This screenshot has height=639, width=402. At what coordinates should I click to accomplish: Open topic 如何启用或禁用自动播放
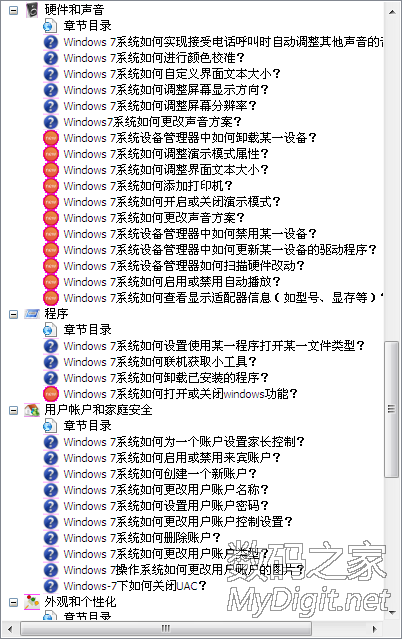(172, 282)
